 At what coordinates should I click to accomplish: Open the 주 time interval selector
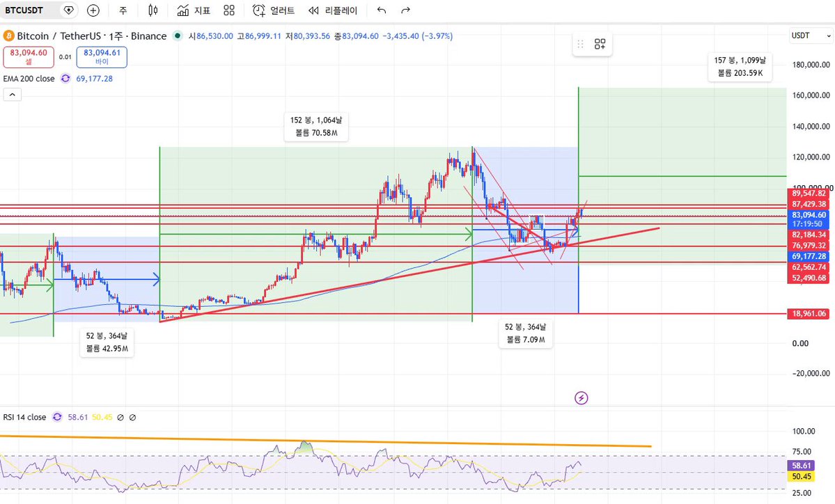click(123, 10)
